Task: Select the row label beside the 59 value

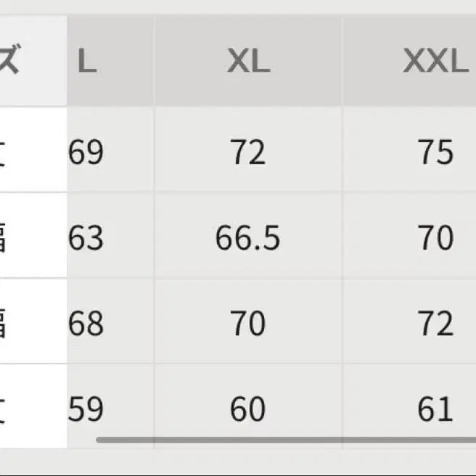Action: coord(6,409)
